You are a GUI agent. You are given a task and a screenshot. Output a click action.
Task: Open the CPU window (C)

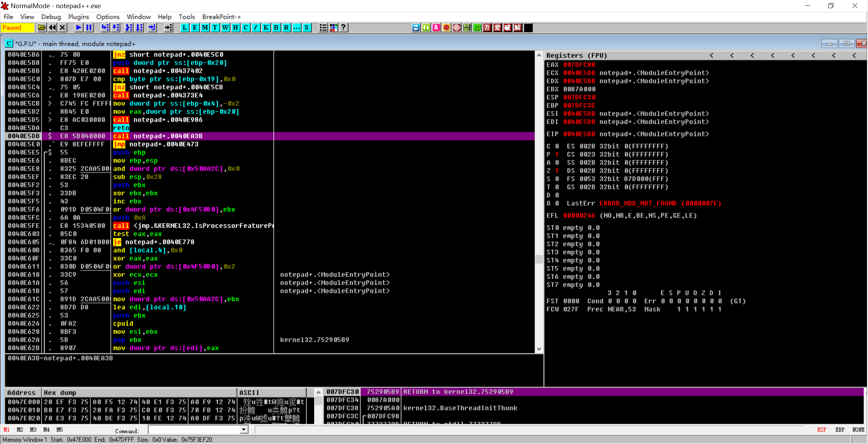tap(245, 27)
